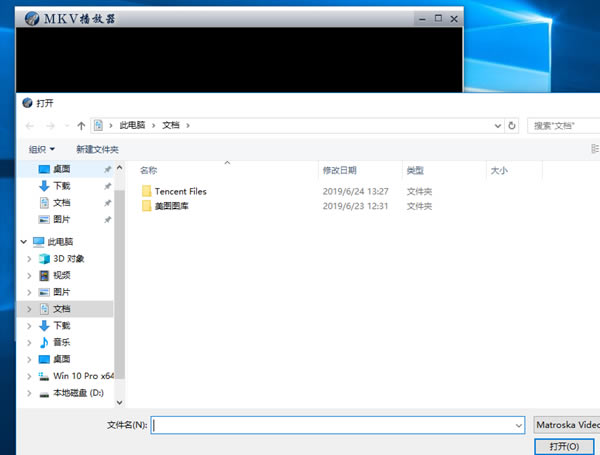Screen dimensions: 600x455
Task: Click 美图图库 folder icon
Action: coord(147,206)
